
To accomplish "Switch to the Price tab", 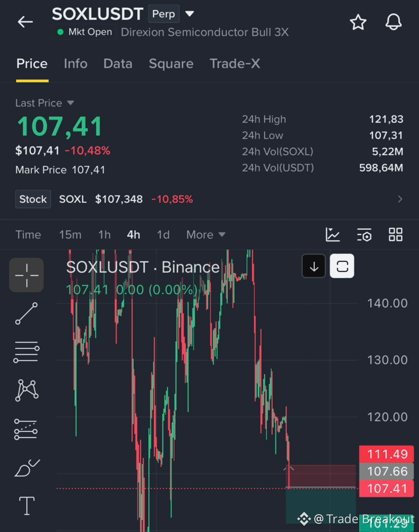I will pyautogui.click(x=32, y=64).
